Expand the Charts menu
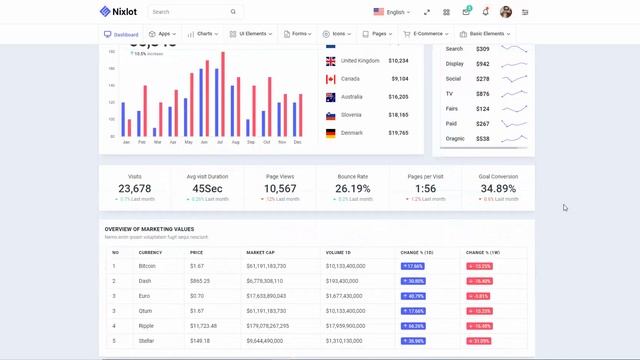640x360 pixels. coord(203,34)
